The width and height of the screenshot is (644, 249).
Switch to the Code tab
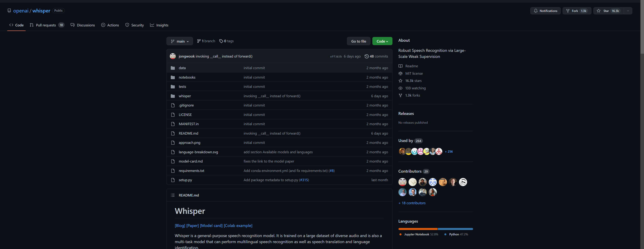pyautogui.click(x=16, y=25)
